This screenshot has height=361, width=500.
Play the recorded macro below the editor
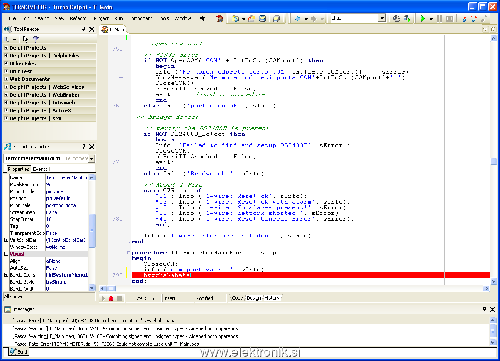103,298
